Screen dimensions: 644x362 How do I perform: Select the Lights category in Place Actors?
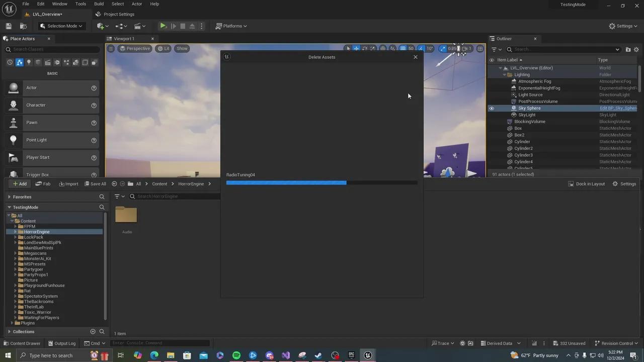(x=29, y=62)
